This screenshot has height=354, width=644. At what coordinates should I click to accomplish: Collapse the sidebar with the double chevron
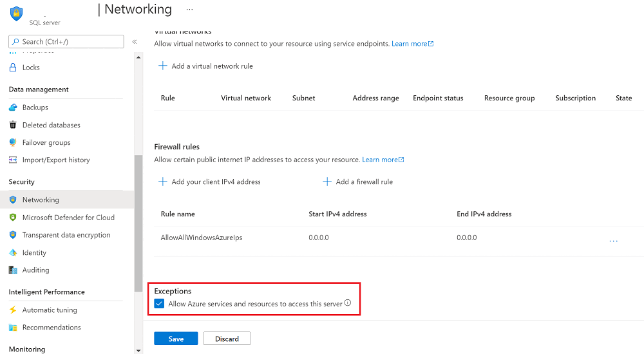coord(135,42)
